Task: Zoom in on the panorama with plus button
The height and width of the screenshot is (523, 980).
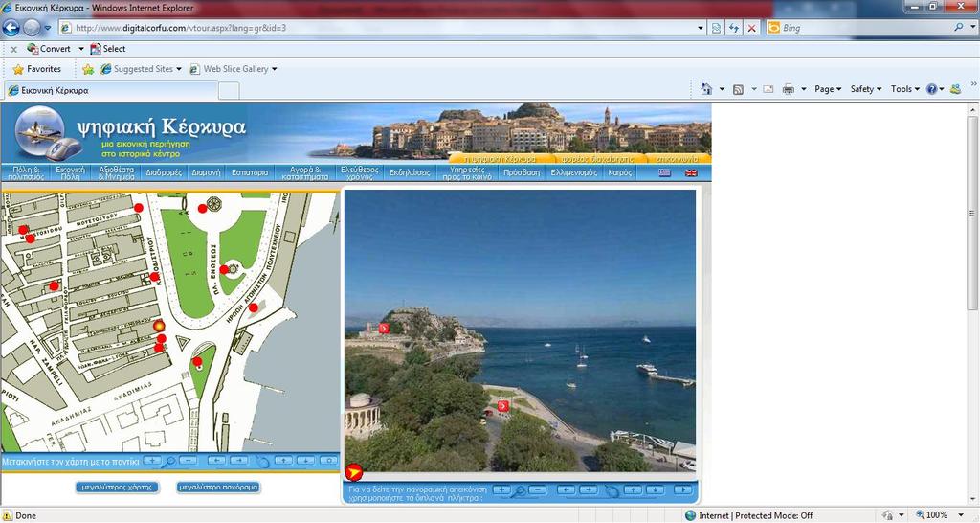Action: [x=501, y=490]
